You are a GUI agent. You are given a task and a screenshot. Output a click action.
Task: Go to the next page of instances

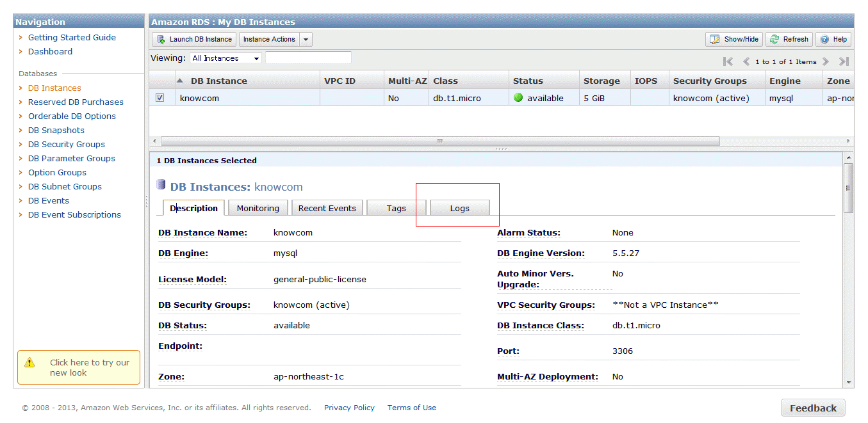[826, 61]
